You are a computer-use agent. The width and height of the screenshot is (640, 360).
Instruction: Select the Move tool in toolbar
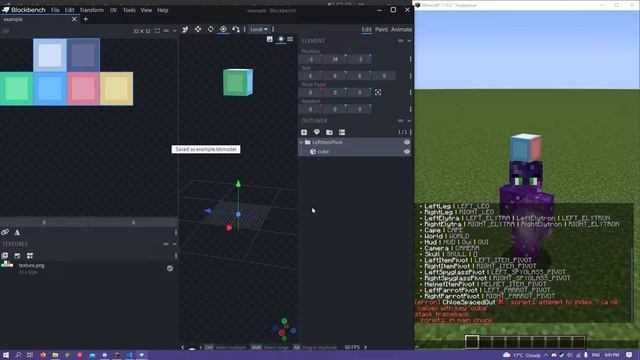[x=185, y=29]
